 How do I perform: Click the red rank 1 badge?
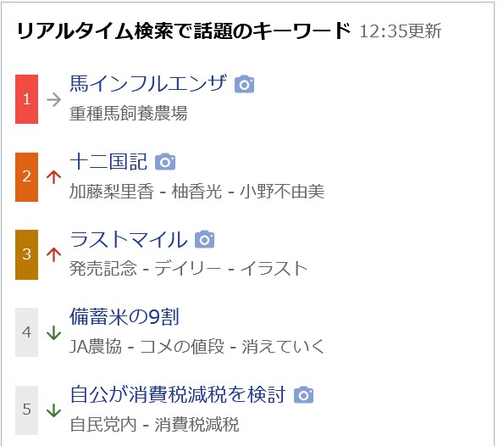tap(26, 99)
